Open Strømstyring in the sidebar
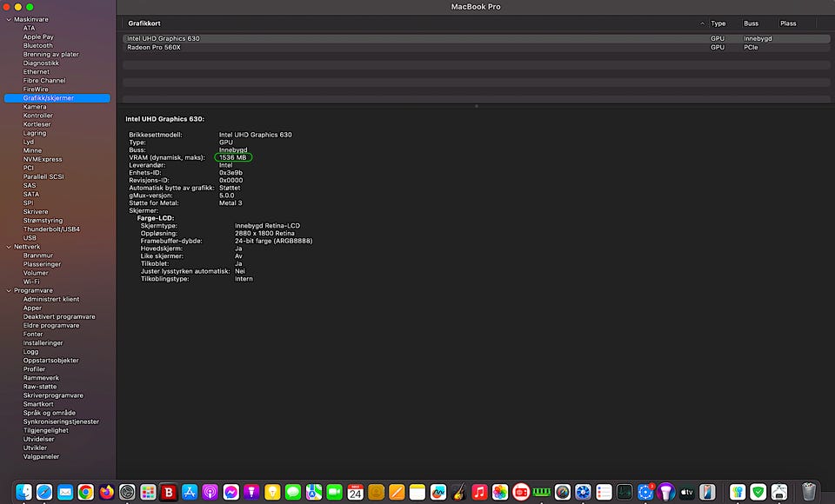This screenshot has width=835, height=504. coord(43,221)
